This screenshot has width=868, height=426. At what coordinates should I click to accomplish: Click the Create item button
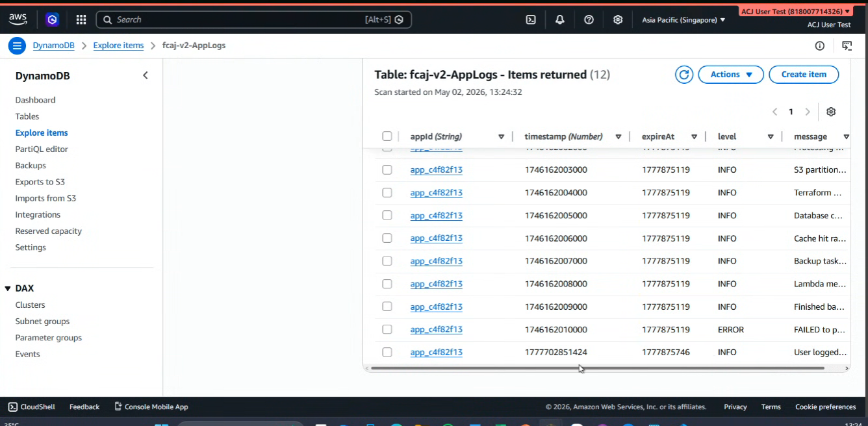[804, 75]
